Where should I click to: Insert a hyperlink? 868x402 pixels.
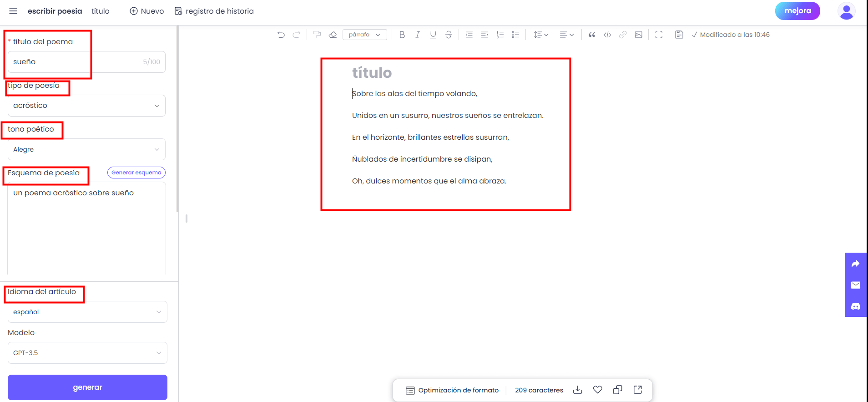[x=623, y=35]
